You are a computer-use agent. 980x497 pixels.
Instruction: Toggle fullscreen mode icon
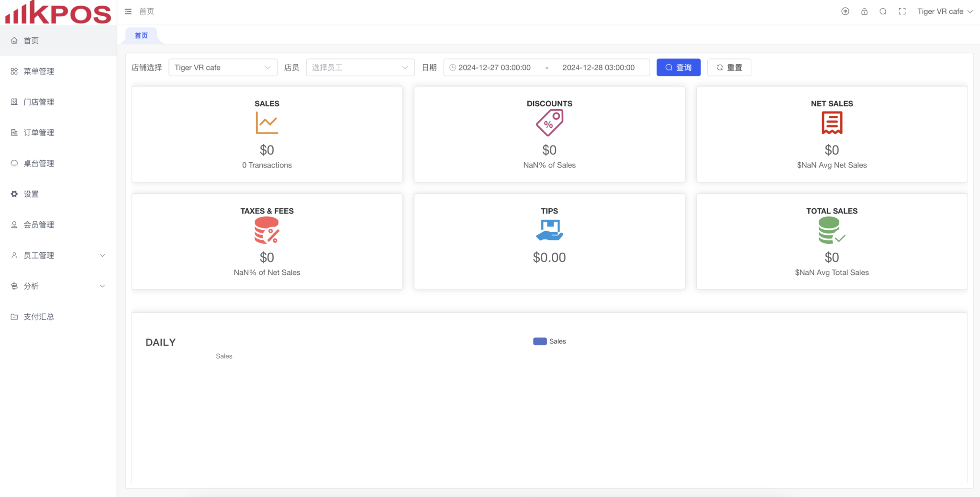tap(902, 11)
